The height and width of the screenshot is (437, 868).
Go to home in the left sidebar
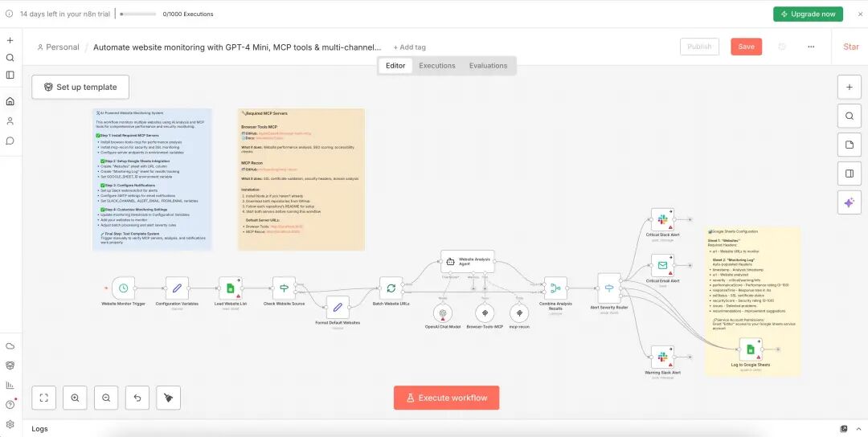(x=10, y=101)
